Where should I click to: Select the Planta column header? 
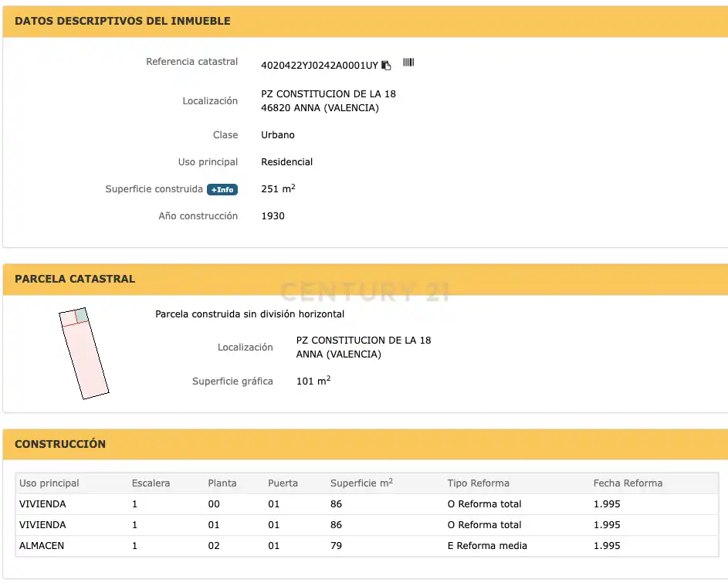pyautogui.click(x=222, y=483)
